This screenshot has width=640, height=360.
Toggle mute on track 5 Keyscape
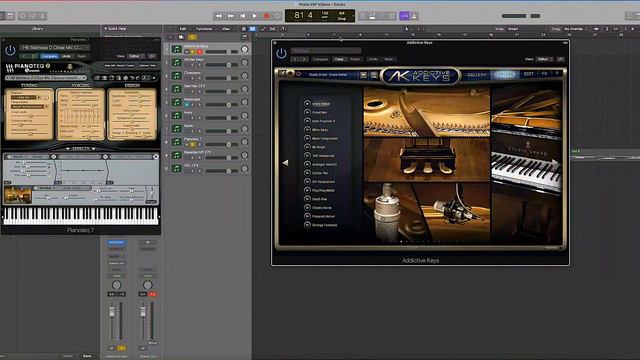click(187, 105)
